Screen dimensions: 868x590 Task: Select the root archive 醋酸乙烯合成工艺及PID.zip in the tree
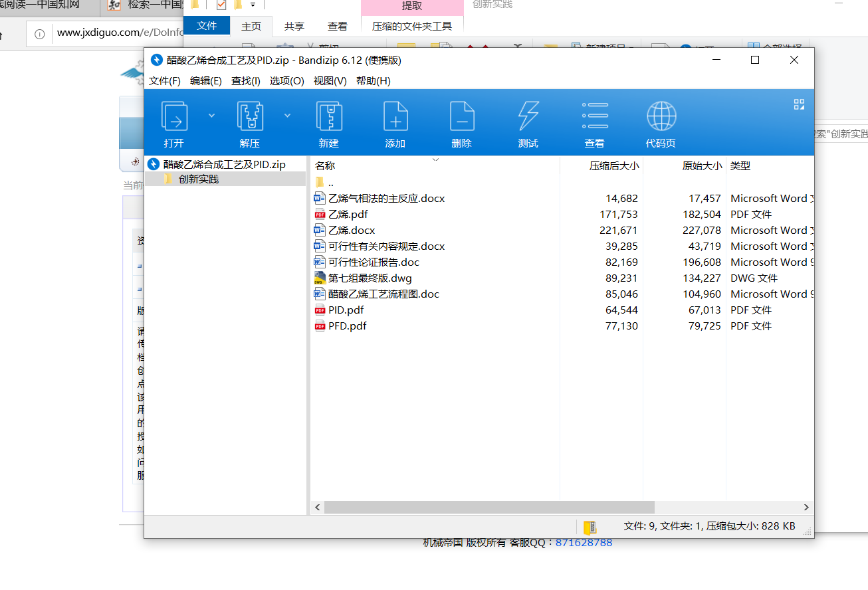tap(225, 164)
